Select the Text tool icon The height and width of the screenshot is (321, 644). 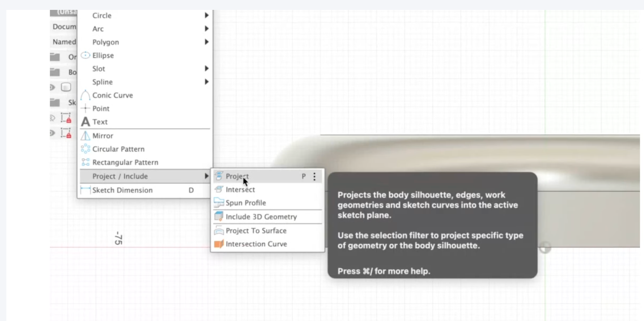tap(85, 122)
